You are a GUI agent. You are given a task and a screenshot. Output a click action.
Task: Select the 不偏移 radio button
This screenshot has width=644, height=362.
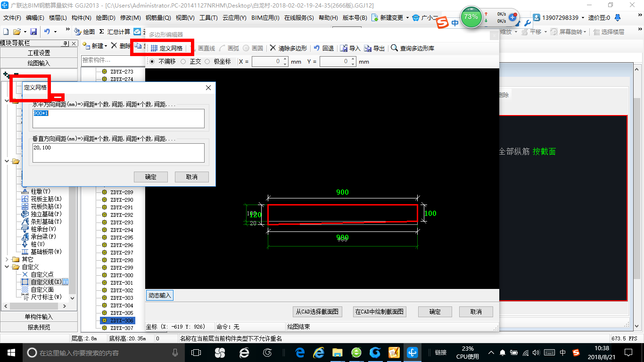(152, 62)
